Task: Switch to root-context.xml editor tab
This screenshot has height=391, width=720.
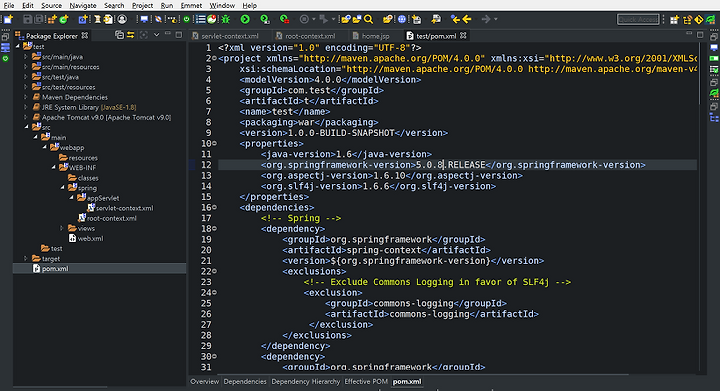Action: 306,36
